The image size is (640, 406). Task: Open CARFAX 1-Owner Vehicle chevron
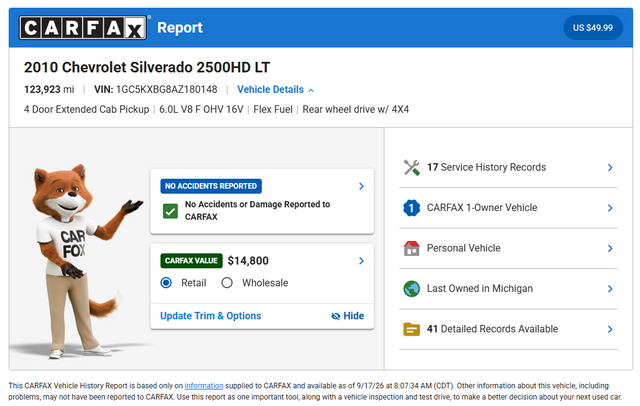tap(610, 208)
